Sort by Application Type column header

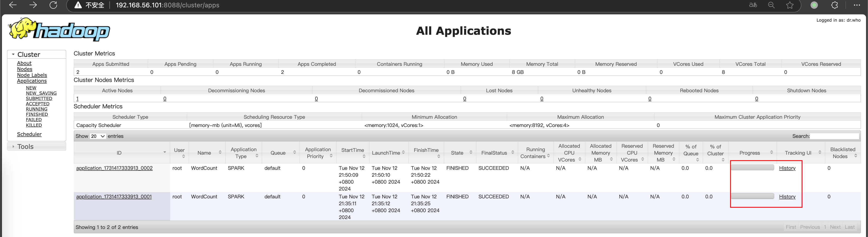(244, 153)
